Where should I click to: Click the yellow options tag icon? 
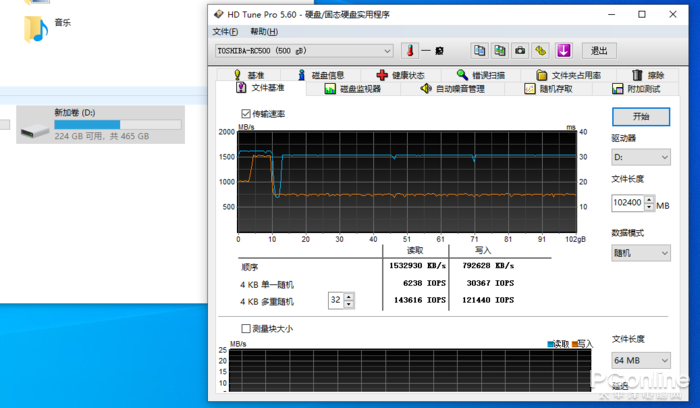pos(541,51)
